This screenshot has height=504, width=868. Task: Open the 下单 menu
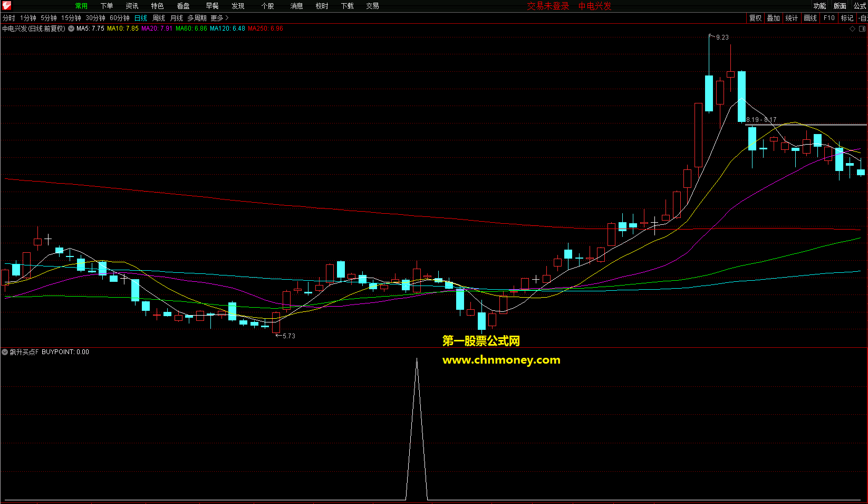click(107, 6)
